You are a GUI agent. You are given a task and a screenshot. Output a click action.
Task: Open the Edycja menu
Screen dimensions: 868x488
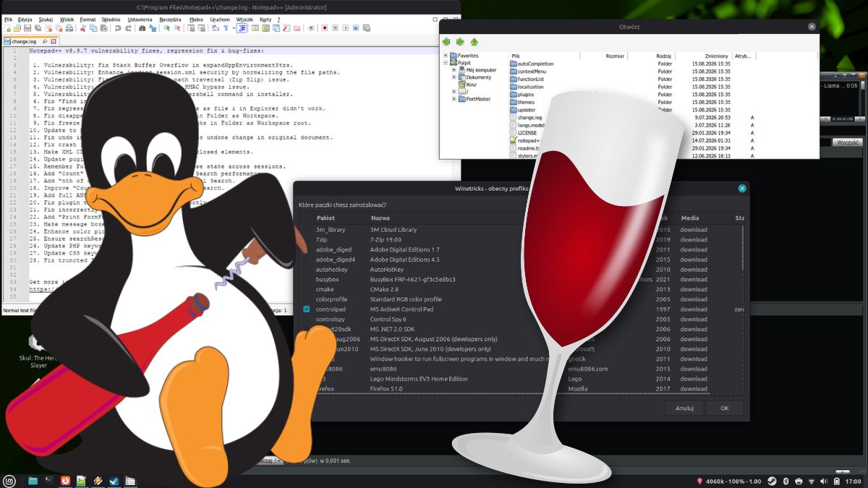[x=25, y=20]
